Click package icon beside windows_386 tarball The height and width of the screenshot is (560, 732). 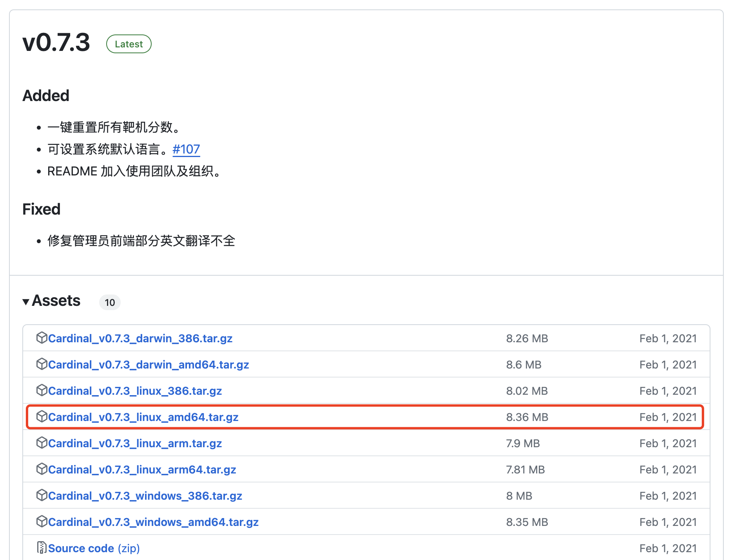pos(42,495)
